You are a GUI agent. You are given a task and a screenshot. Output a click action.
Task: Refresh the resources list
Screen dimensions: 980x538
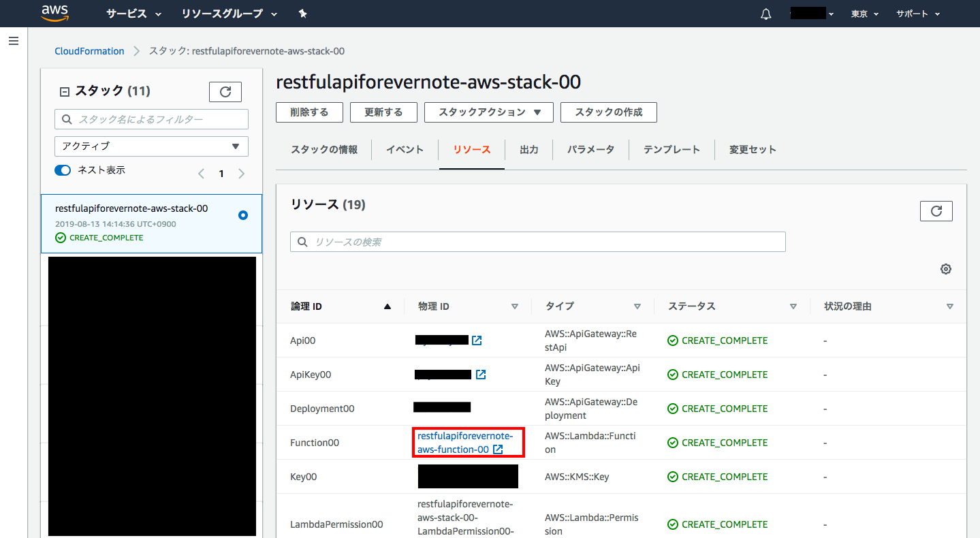(936, 211)
